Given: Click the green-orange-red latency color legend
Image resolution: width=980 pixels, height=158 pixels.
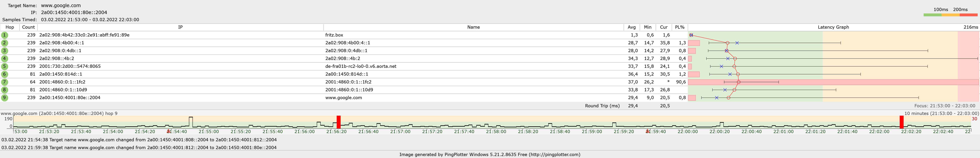Looking at the screenshot, I should coord(950,15).
